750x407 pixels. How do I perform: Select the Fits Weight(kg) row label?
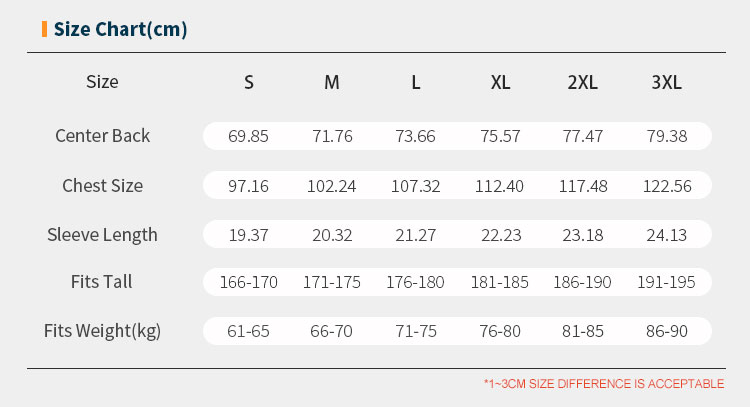(x=102, y=331)
